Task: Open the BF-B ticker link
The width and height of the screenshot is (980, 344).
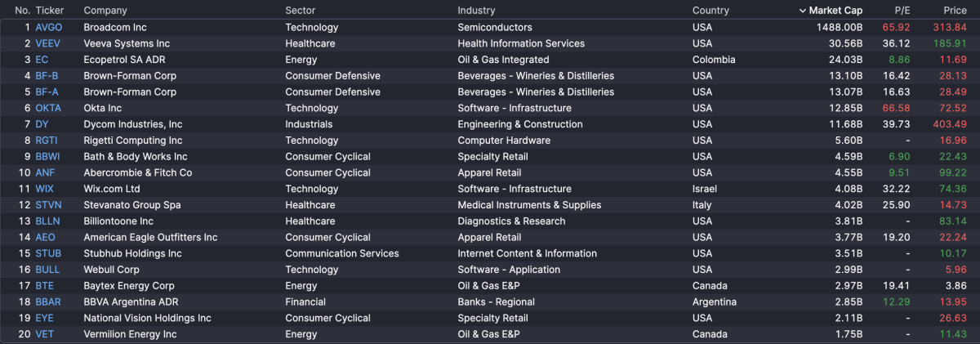Action: tap(47, 76)
